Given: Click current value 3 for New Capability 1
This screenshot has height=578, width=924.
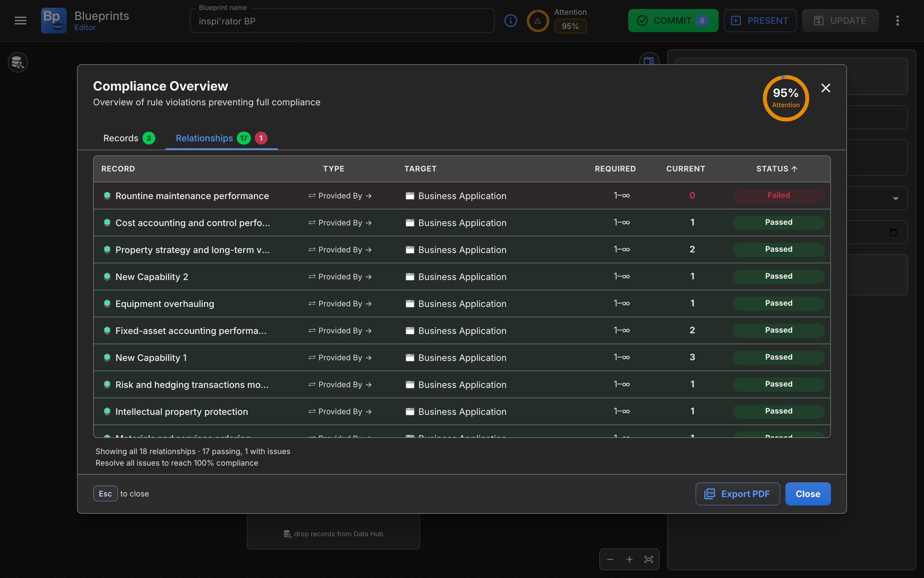Looking at the screenshot, I should (x=692, y=357).
